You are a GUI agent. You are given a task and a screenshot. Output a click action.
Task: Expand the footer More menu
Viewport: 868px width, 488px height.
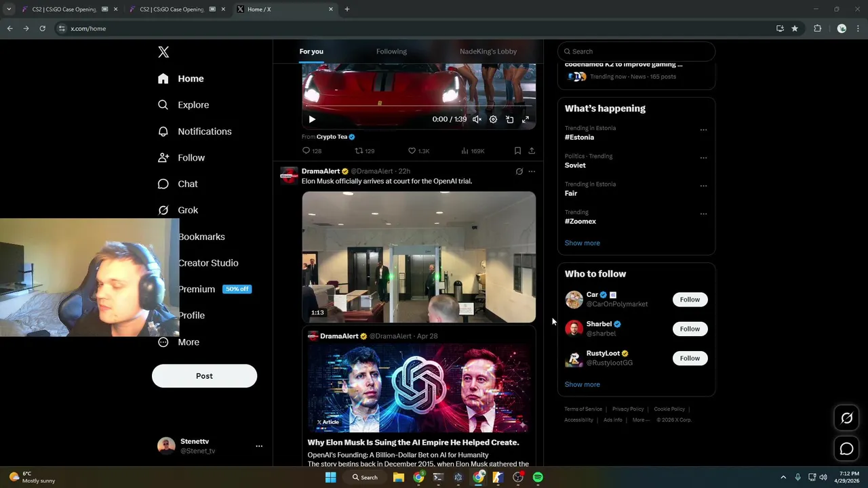pyautogui.click(x=640, y=420)
